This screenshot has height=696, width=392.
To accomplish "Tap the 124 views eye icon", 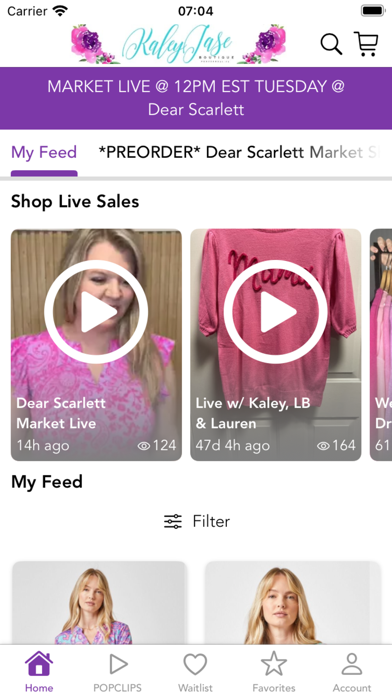I will click(144, 446).
